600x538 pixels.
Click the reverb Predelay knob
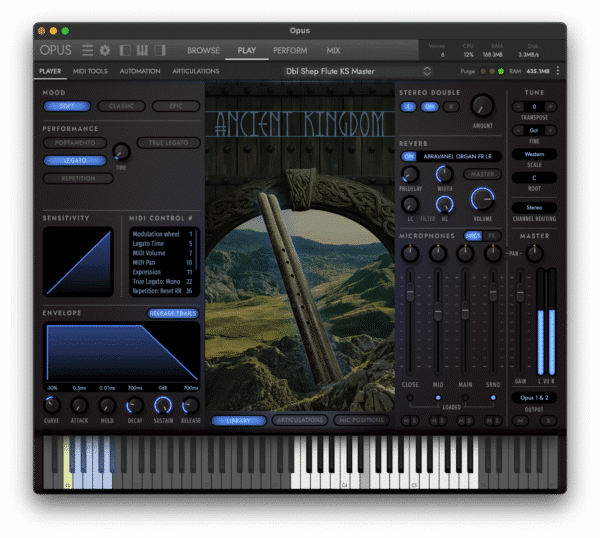tap(410, 174)
